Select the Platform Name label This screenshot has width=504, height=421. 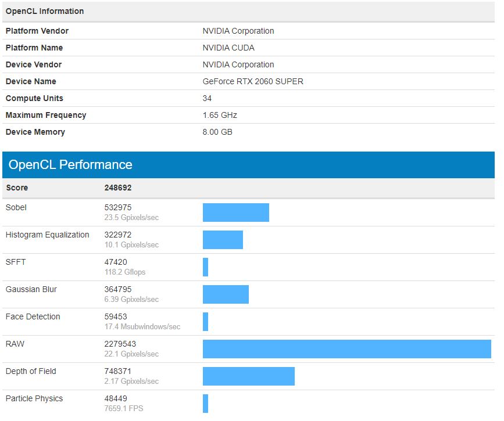click(x=34, y=48)
